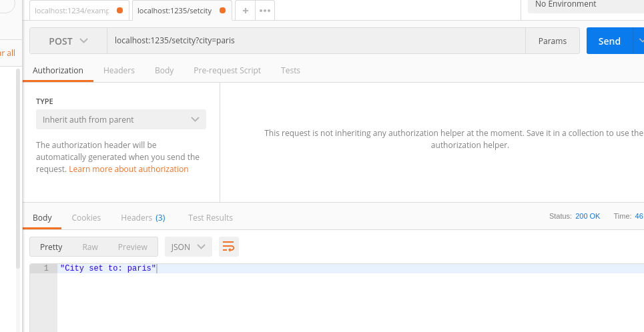Send the request
Screen dimensions: 644x332
coord(609,41)
